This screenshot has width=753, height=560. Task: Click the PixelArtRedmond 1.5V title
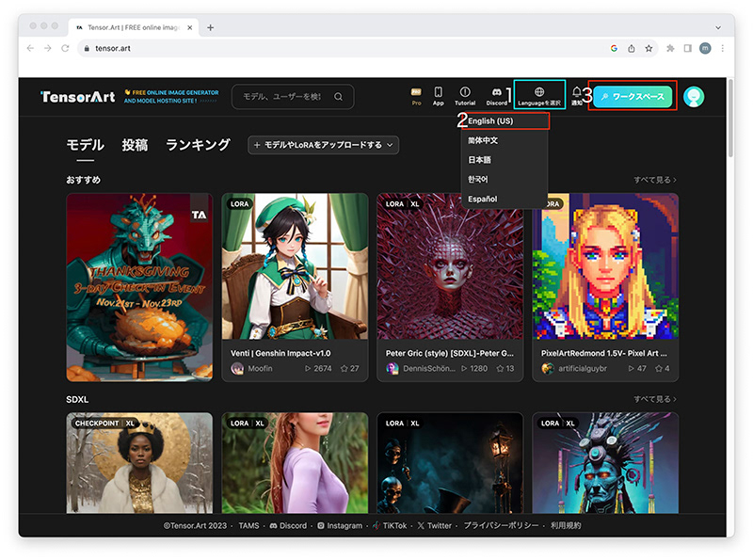[603, 353]
